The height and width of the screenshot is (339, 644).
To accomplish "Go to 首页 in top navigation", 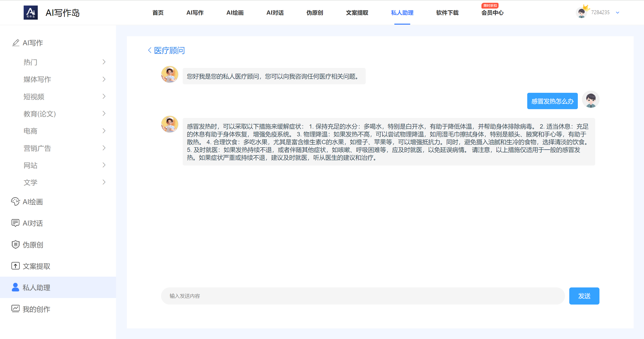I will click(158, 13).
